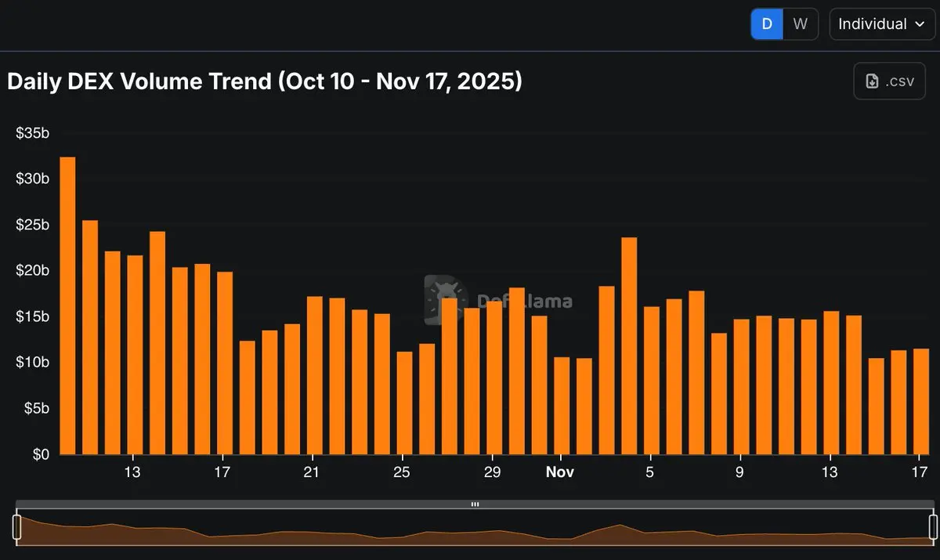
Task: Click the bar above the 17 October label
Action: tap(225, 363)
